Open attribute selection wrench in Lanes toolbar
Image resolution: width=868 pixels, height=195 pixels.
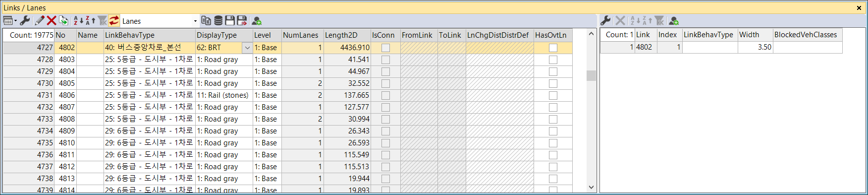(x=605, y=21)
